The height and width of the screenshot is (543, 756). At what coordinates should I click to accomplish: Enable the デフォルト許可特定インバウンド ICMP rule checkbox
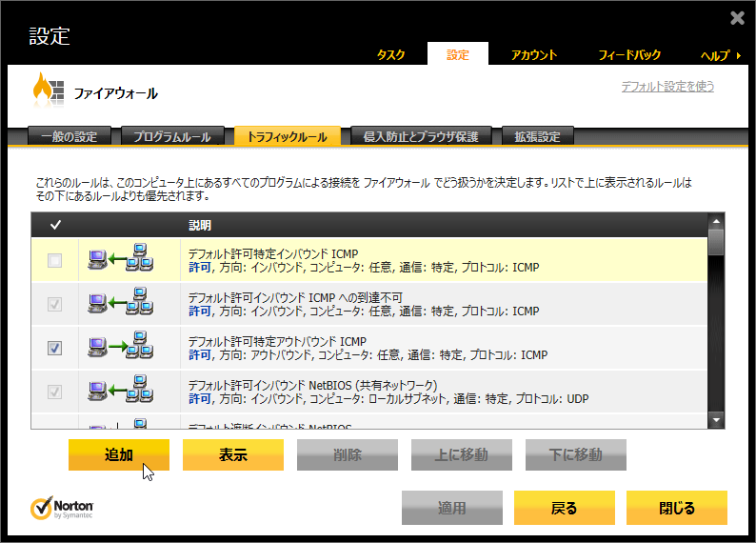tap(55, 260)
